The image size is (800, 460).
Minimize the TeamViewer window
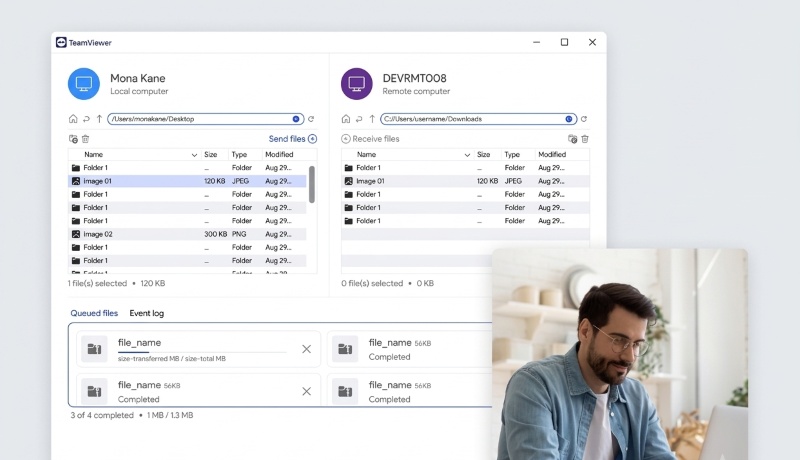(x=536, y=42)
